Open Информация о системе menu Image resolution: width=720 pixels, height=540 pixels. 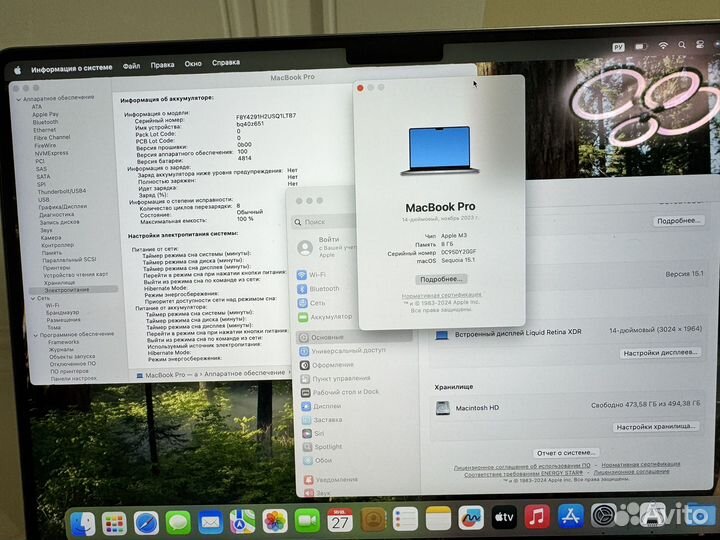(x=72, y=68)
